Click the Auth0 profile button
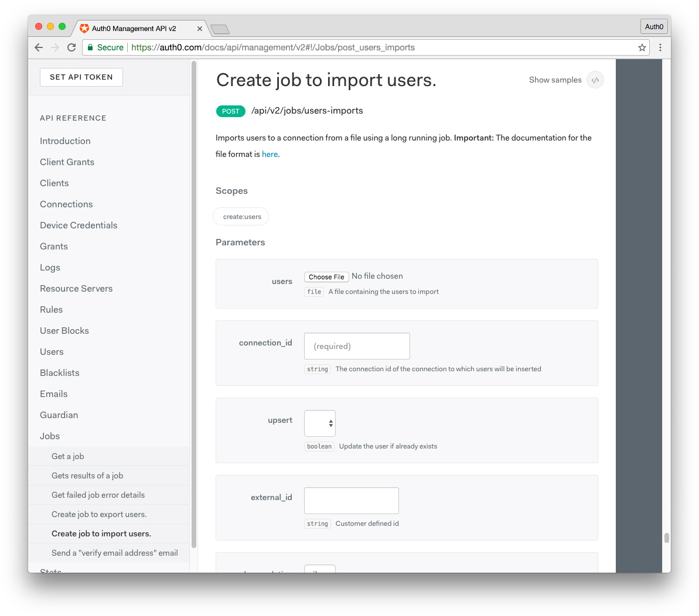 [x=654, y=27]
